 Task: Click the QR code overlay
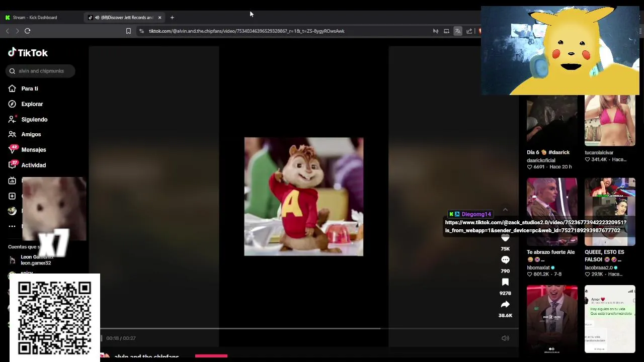[x=55, y=318]
